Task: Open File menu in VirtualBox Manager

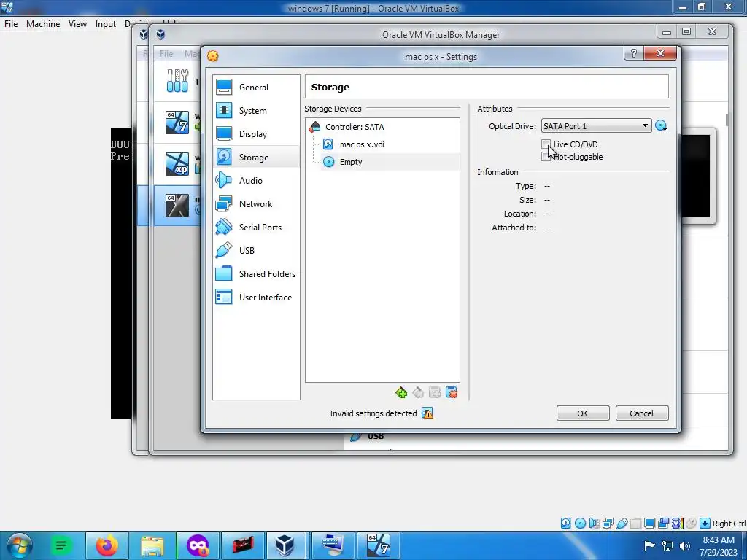Action: (x=166, y=54)
